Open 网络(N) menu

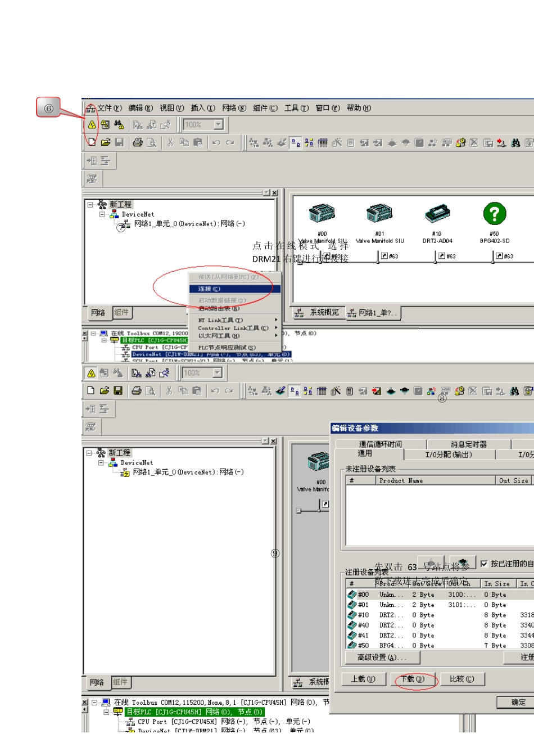tap(234, 108)
